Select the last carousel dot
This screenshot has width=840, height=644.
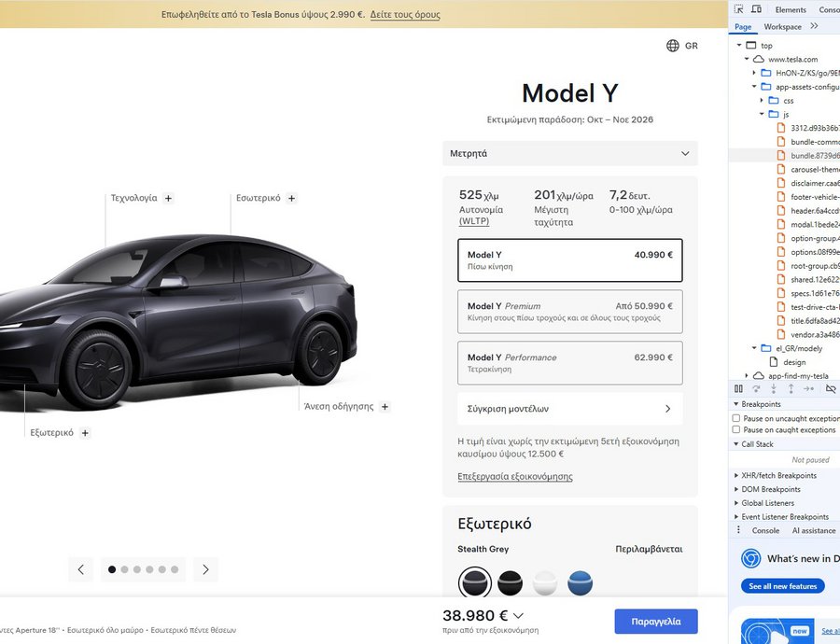pyautogui.click(x=175, y=569)
